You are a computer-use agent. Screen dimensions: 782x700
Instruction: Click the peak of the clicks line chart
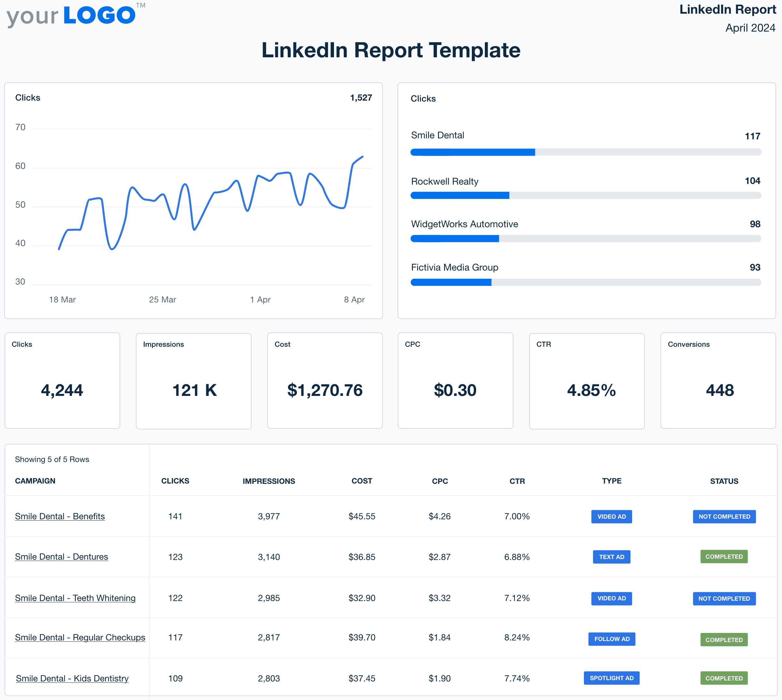coord(362,157)
